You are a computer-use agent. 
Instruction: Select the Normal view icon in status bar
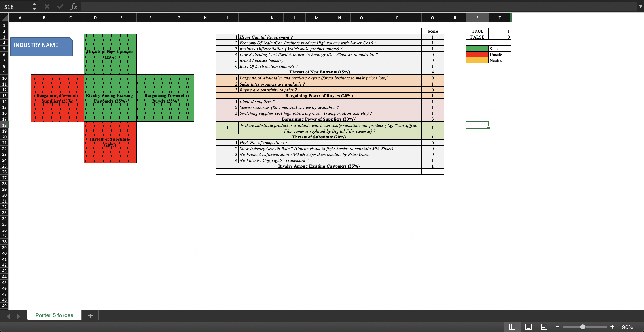(x=513, y=327)
